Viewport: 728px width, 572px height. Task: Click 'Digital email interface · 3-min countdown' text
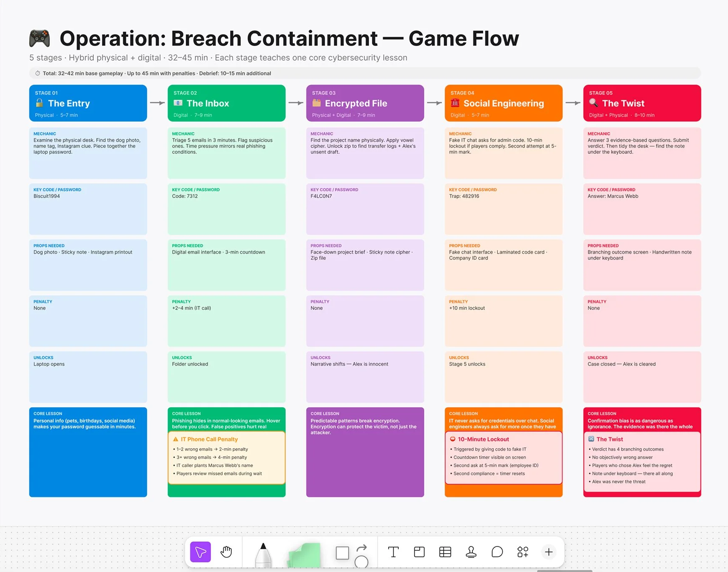218,252
